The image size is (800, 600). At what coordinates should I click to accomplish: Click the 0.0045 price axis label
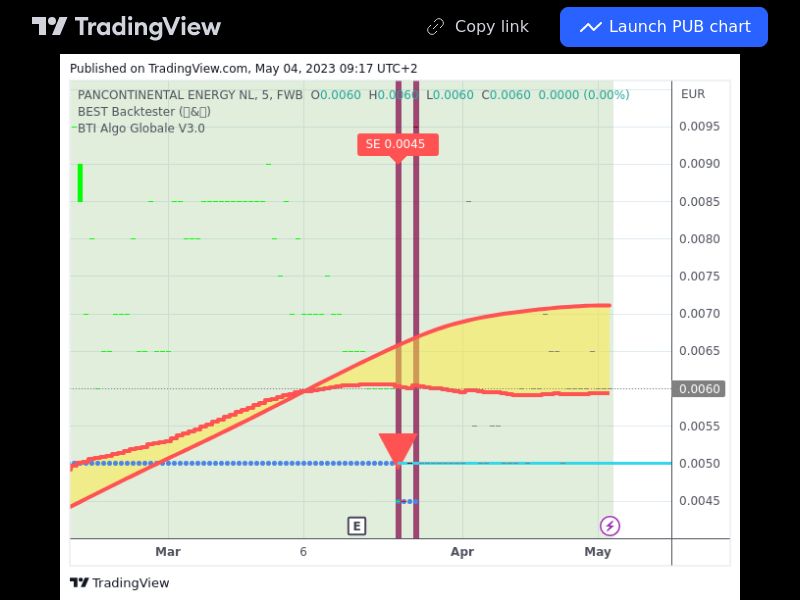point(699,501)
